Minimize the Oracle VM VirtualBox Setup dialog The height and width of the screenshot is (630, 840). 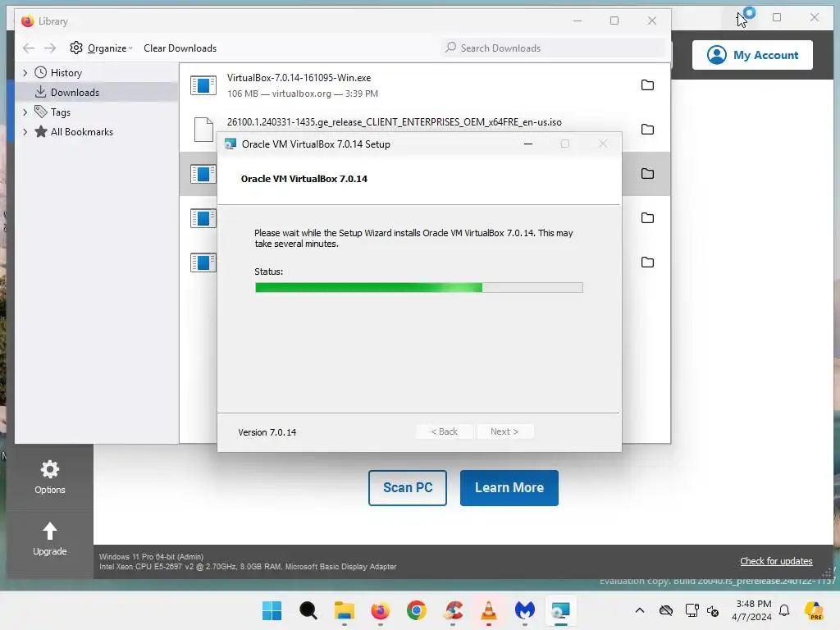pos(528,144)
